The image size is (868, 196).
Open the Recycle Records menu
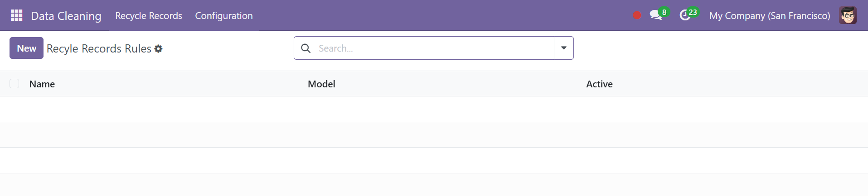pyautogui.click(x=149, y=15)
